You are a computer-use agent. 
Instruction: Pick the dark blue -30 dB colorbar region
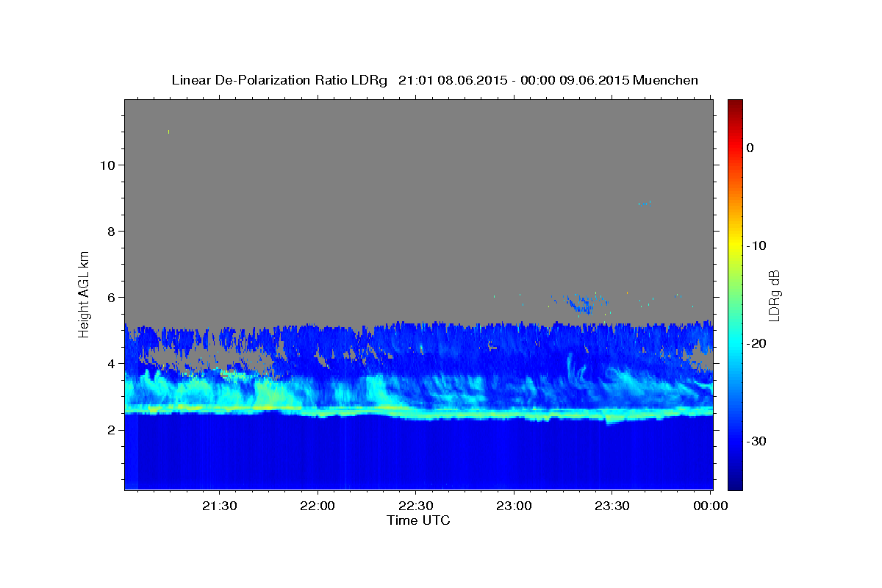(735, 441)
